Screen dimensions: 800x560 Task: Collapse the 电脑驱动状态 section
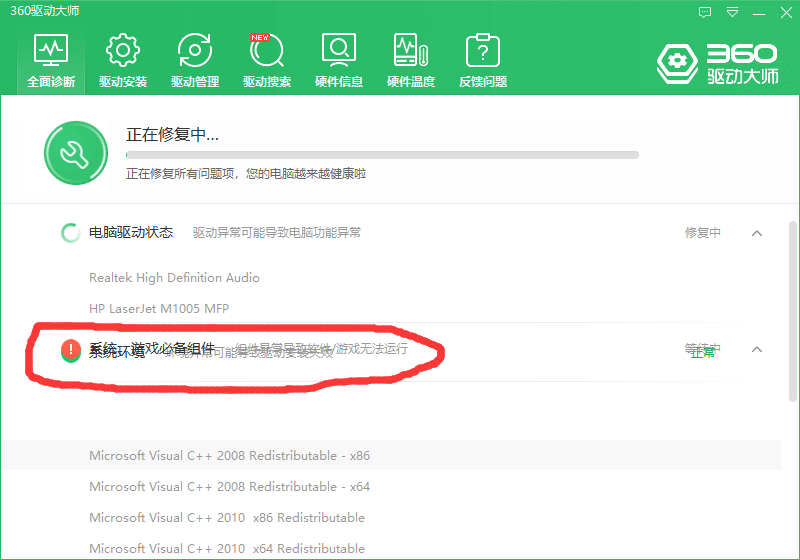(x=757, y=234)
